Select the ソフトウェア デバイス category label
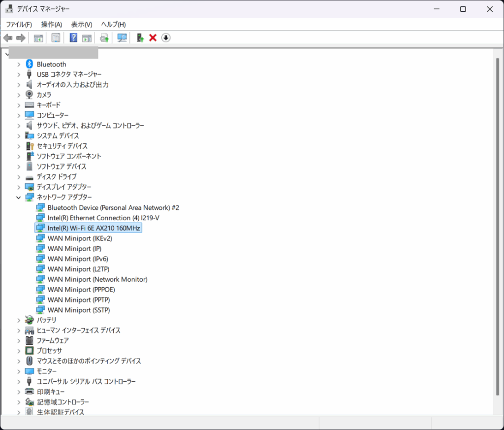504x430 pixels. 62,166
